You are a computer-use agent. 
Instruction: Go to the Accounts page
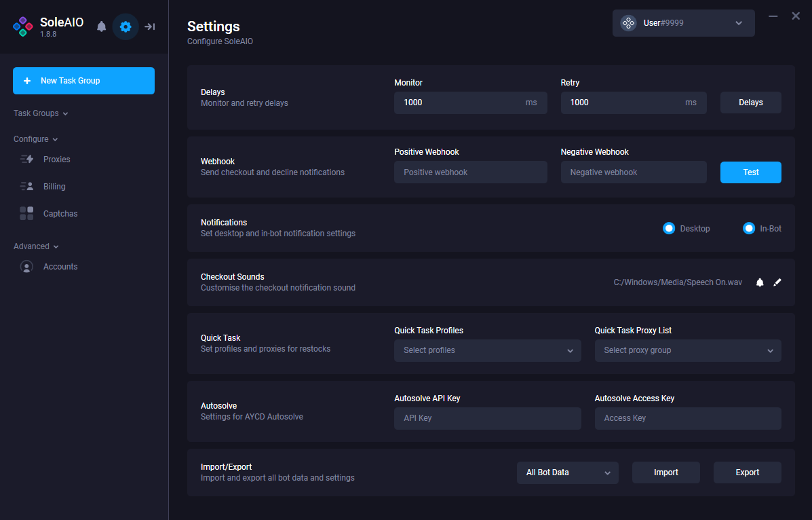(x=60, y=267)
